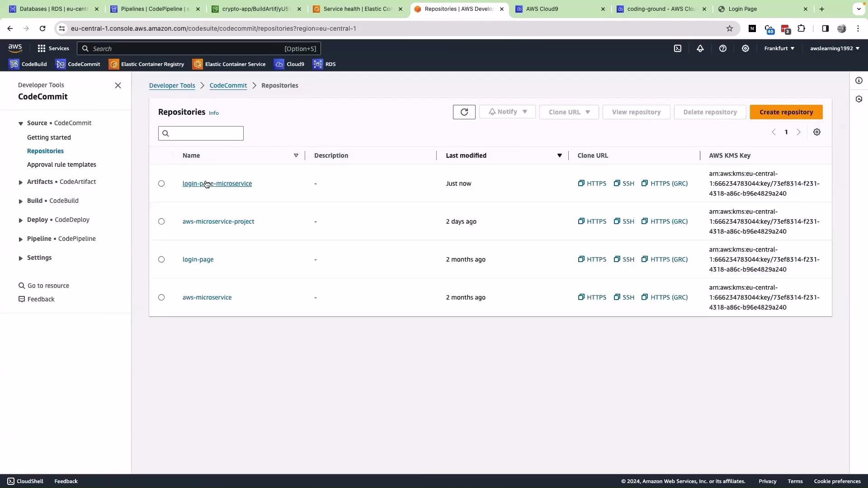Open RDS shortcut in favorites bar
The width and height of the screenshot is (868, 488).
click(324, 64)
